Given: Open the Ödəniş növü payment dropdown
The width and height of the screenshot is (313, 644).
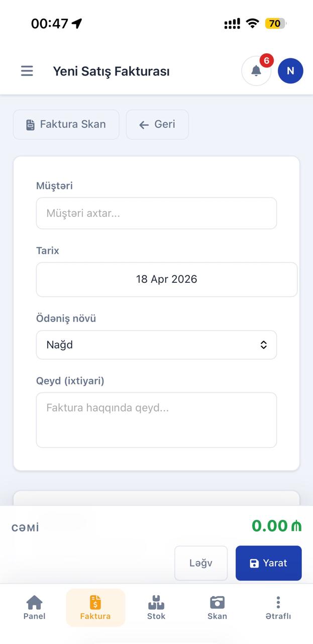Looking at the screenshot, I should point(156,345).
